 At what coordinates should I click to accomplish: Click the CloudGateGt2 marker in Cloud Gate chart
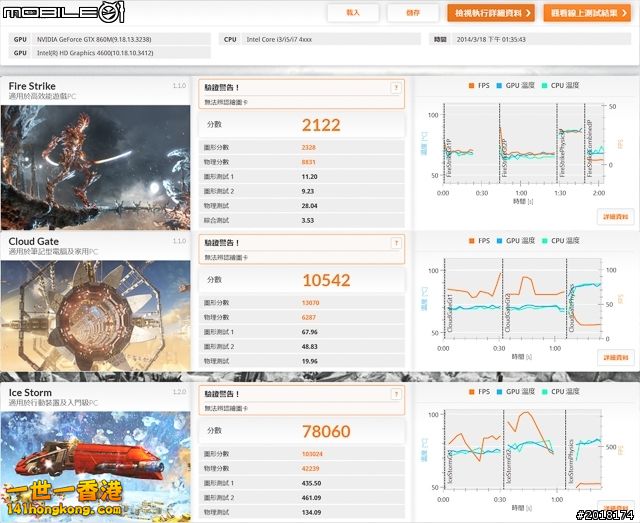508,313
